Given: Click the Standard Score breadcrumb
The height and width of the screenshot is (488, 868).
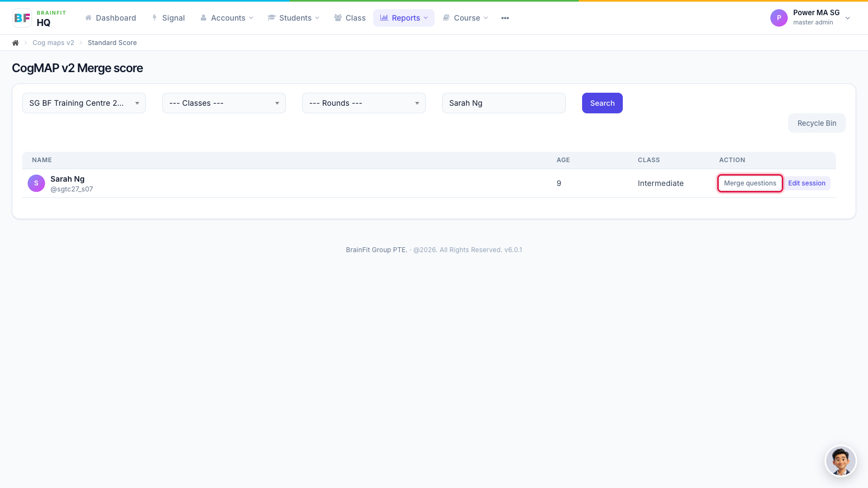Looking at the screenshot, I should [112, 43].
